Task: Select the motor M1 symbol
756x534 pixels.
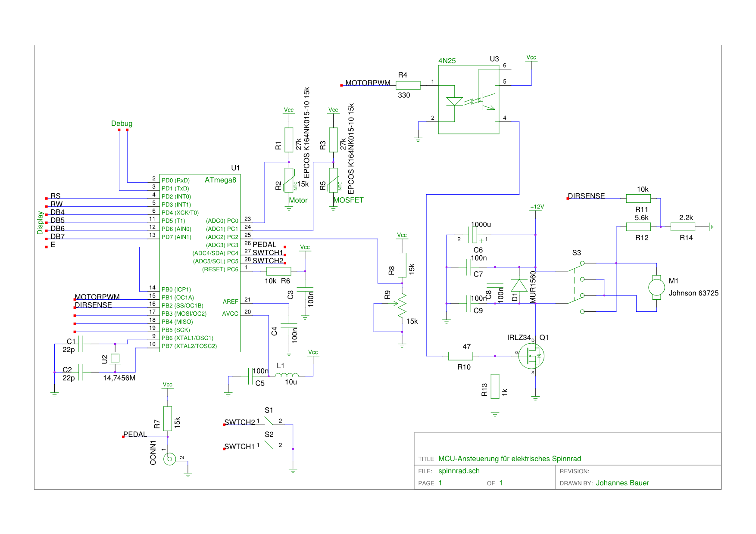Action: click(x=656, y=287)
